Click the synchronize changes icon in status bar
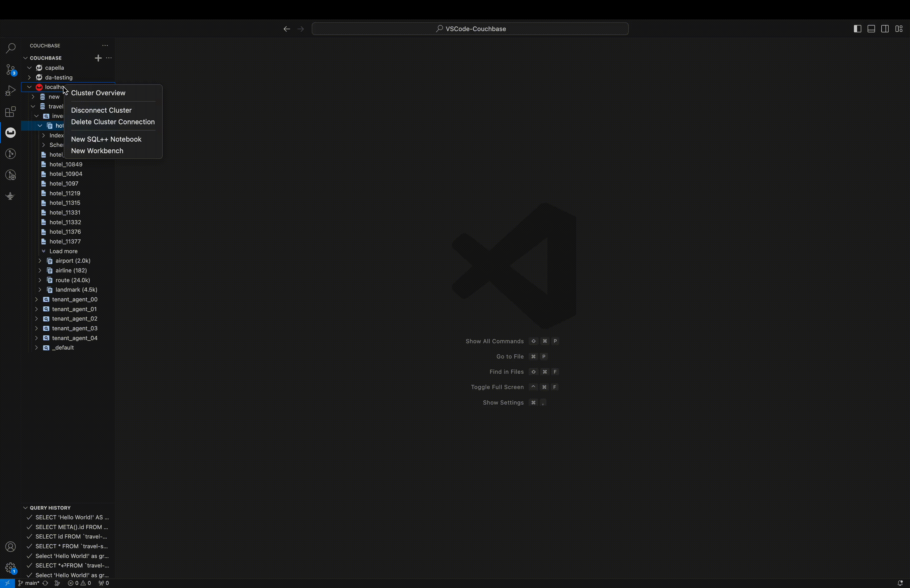This screenshot has height=588, width=910. coord(45,583)
